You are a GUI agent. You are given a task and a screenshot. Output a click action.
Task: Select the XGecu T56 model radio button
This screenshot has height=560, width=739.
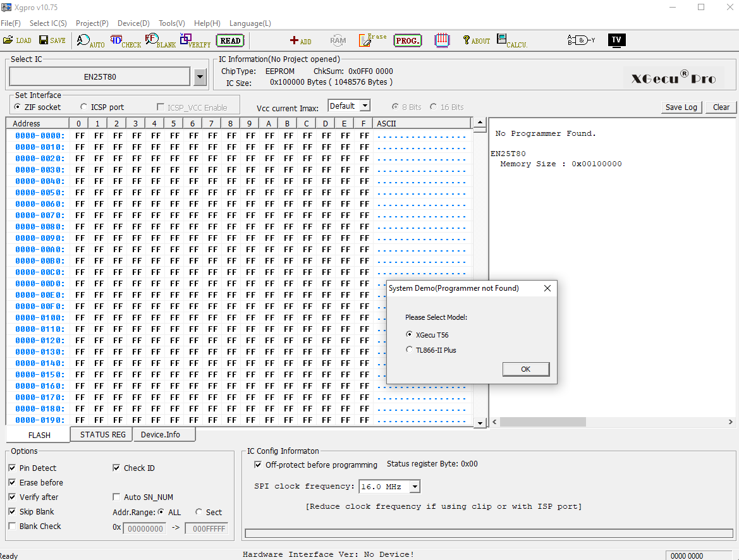(x=410, y=334)
